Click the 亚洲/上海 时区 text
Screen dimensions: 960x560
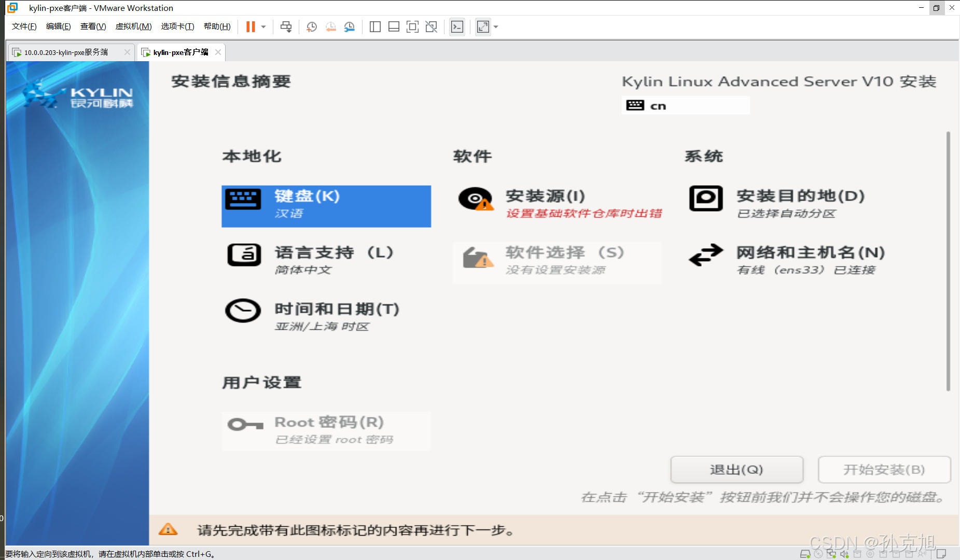click(322, 326)
